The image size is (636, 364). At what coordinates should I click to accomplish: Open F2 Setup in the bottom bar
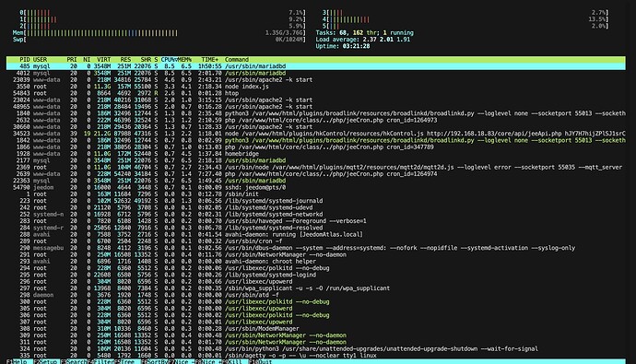point(46,361)
